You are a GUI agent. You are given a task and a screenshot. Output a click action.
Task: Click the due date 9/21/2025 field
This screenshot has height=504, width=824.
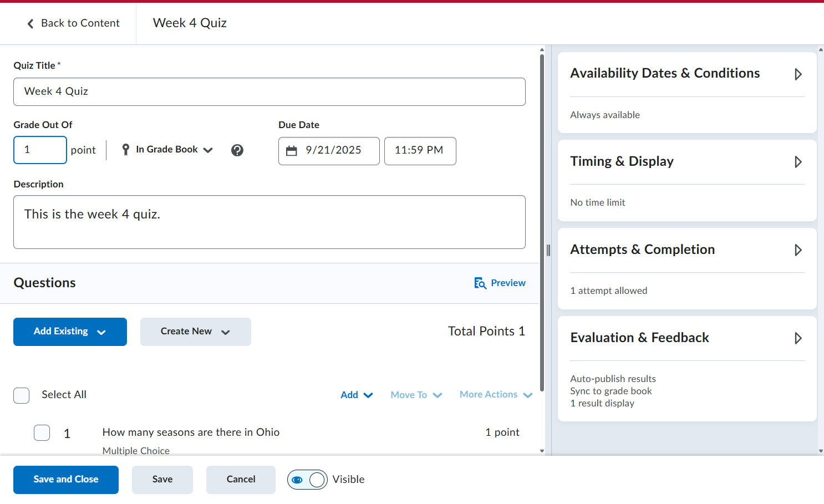(x=329, y=151)
